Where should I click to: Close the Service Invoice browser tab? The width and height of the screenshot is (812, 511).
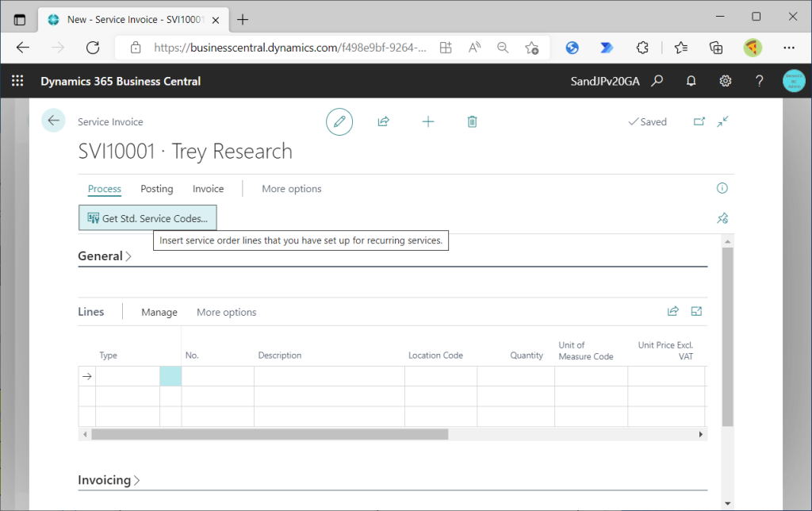tap(216, 20)
